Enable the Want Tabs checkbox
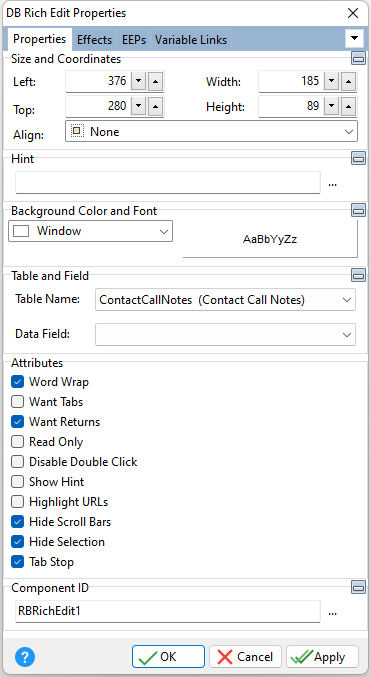Image resolution: width=371 pixels, height=677 pixels. pyautogui.click(x=17, y=402)
